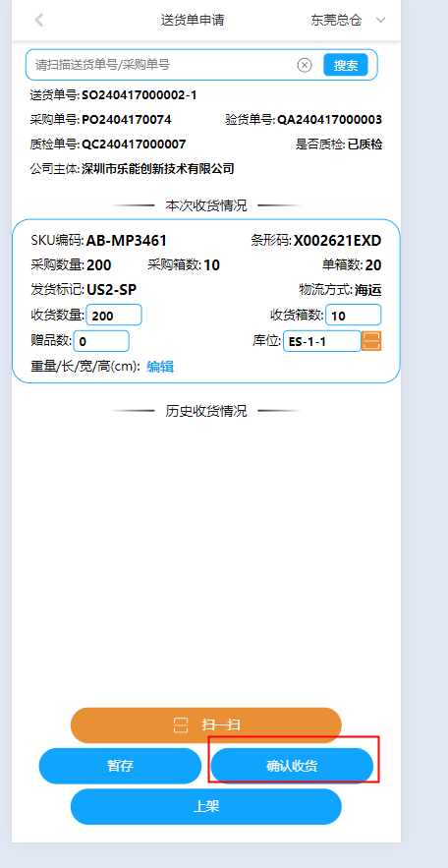Focus the 送货单号/采购单号 search box
The height and width of the screenshot is (868, 448).
[201, 65]
